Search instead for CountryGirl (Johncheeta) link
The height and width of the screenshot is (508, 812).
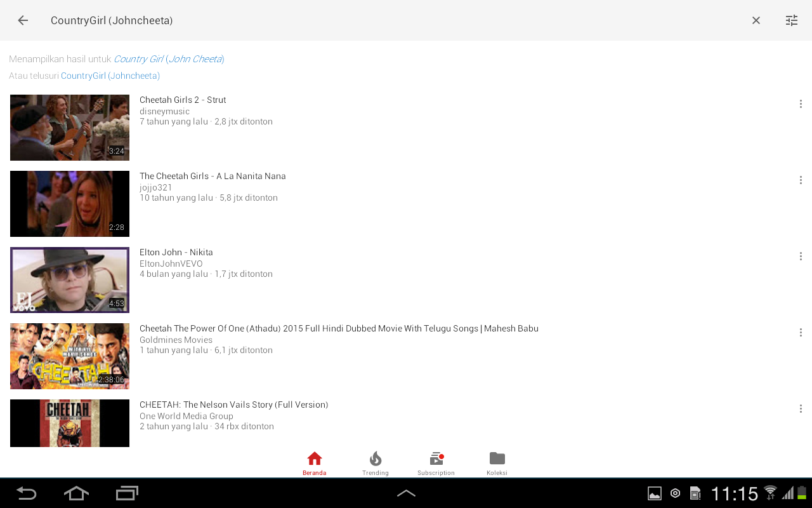click(x=110, y=76)
